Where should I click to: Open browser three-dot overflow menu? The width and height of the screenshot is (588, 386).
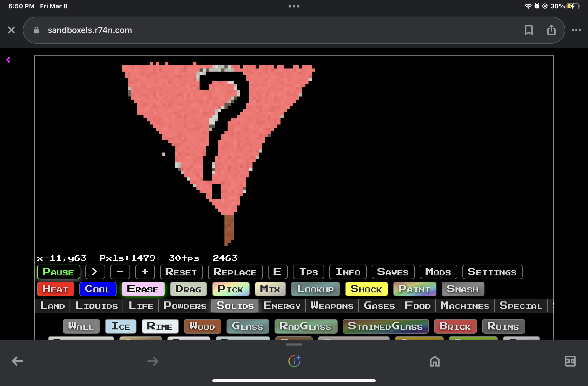pyautogui.click(x=576, y=30)
